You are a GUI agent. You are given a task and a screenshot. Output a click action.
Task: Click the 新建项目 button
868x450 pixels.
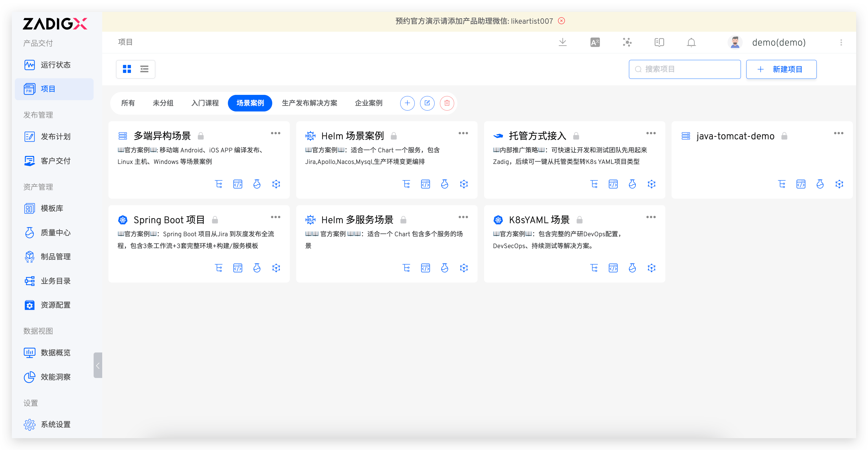(x=781, y=69)
